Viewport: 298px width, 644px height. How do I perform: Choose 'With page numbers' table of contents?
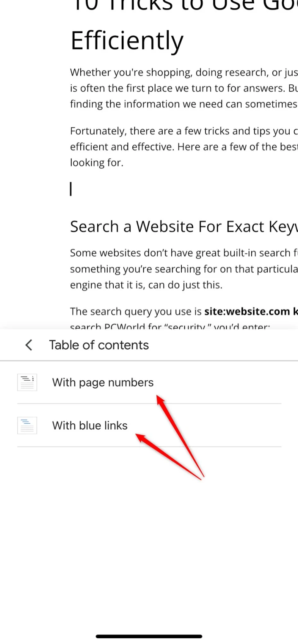(103, 382)
